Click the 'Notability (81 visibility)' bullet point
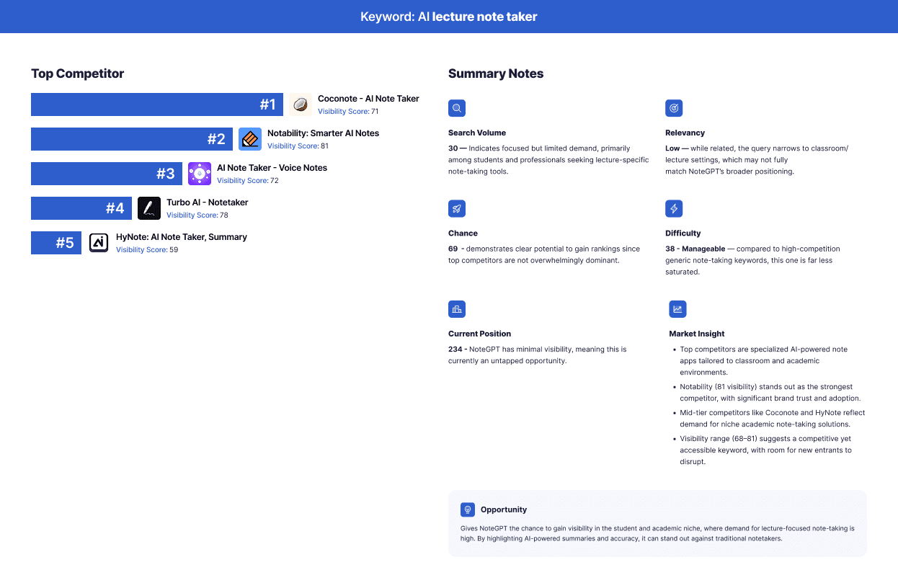Screen dimensions: 898x588 tap(770, 393)
